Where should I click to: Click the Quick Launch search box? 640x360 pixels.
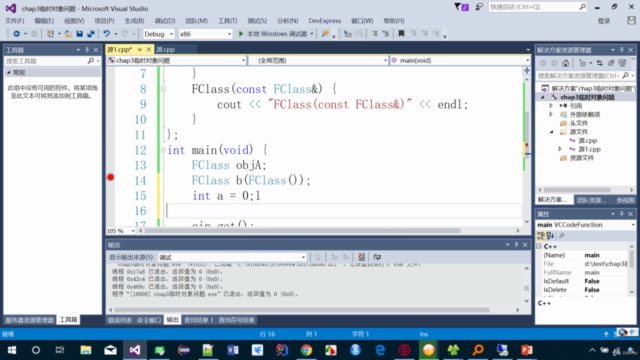(538, 7)
